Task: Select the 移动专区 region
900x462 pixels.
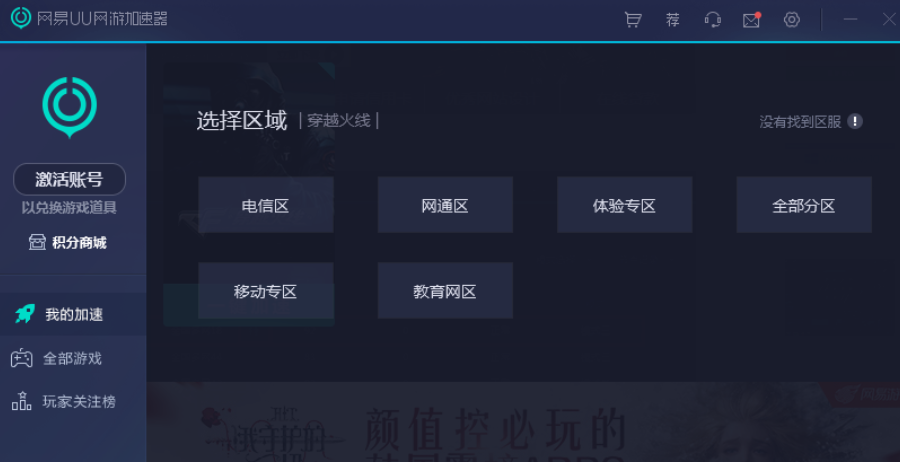Action: pos(266,291)
